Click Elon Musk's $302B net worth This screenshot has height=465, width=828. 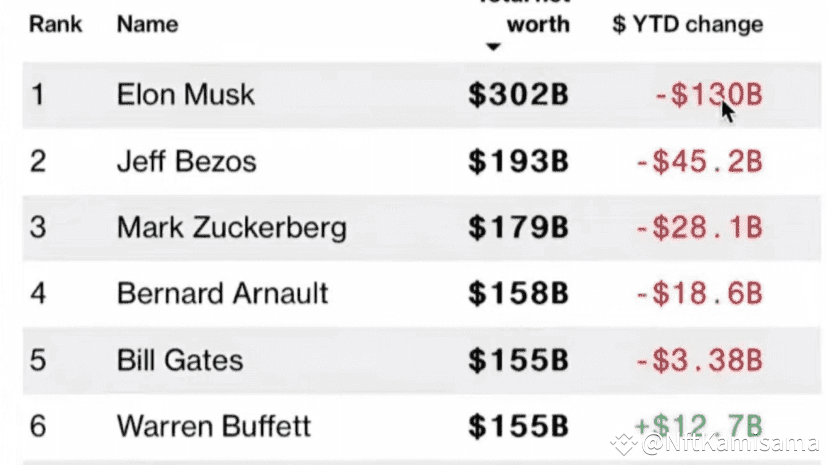click(x=518, y=94)
